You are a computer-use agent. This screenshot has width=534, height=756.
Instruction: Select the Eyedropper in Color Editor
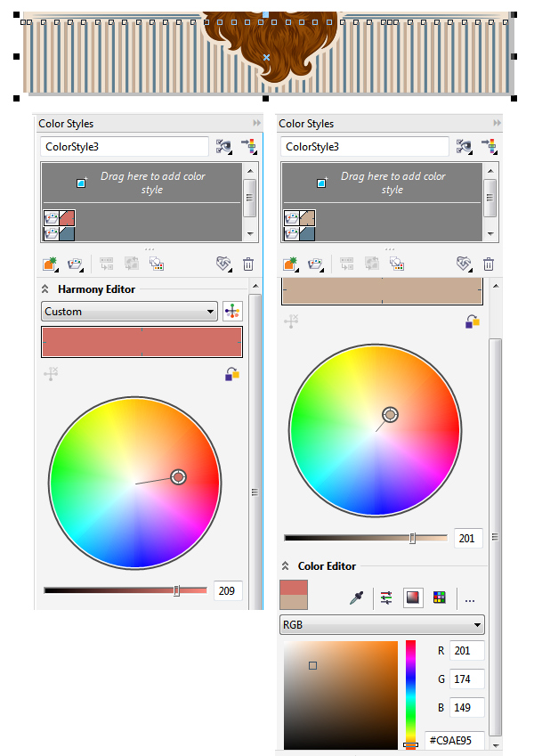tap(356, 598)
